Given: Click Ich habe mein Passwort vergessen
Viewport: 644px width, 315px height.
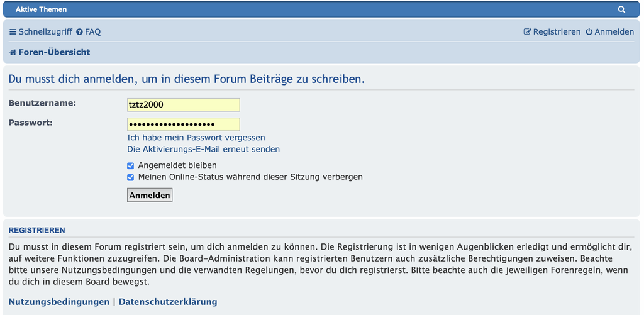Looking at the screenshot, I should pos(196,138).
